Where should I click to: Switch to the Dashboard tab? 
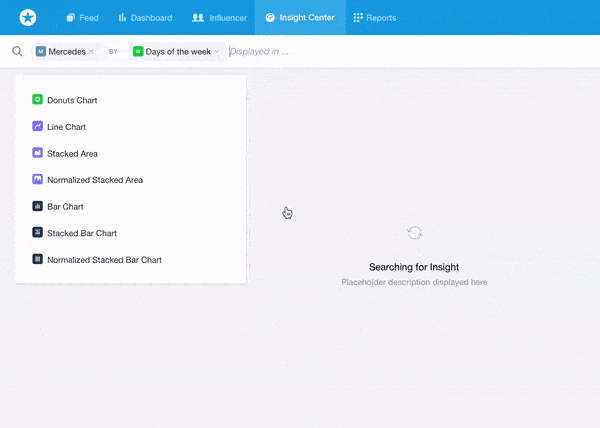coord(145,18)
